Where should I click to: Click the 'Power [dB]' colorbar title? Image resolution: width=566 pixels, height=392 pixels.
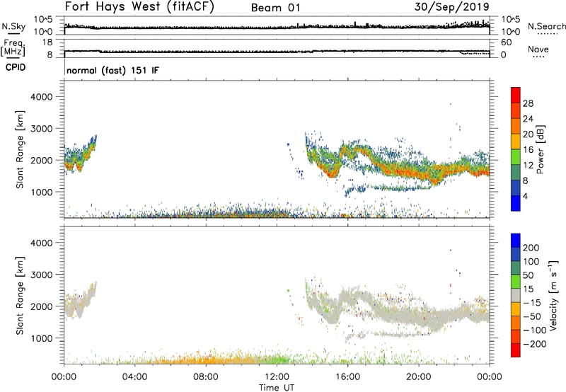click(541, 149)
